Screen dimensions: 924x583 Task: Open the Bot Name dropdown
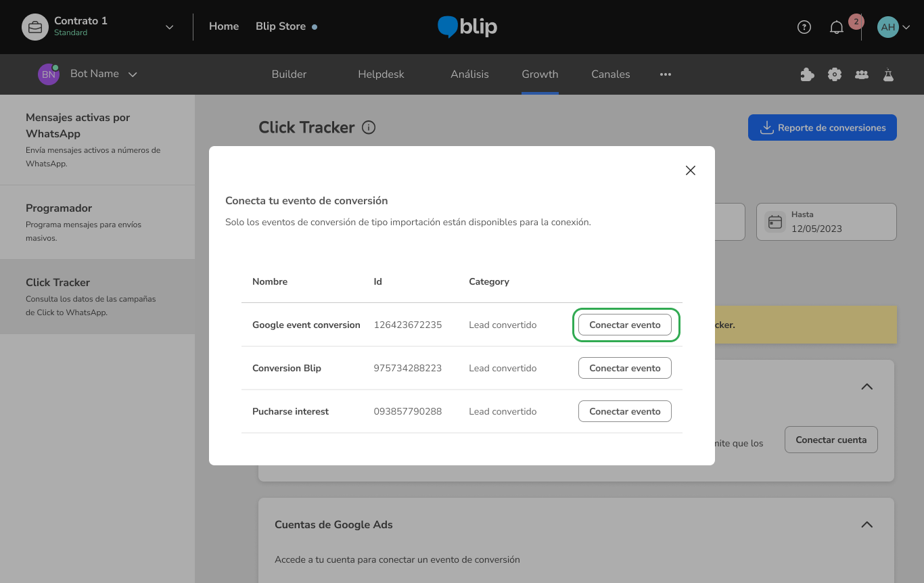(x=133, y=74)
